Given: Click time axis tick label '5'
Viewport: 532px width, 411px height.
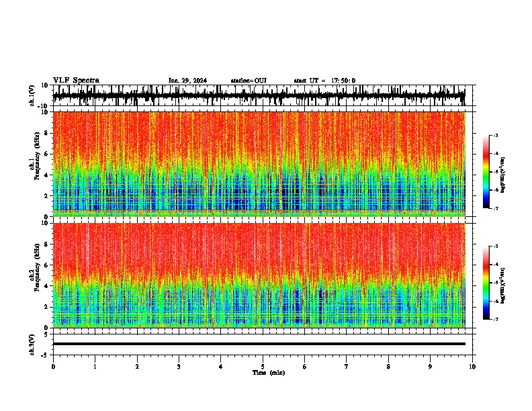Looking at the screenshot, I should pyautogui.click(x=263, y=367).
